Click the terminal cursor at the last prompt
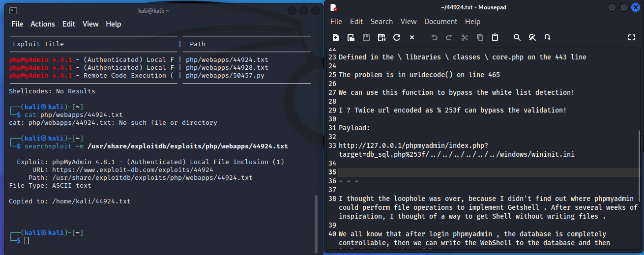Viewport: 644px width, 255px height. click(27, 240)
